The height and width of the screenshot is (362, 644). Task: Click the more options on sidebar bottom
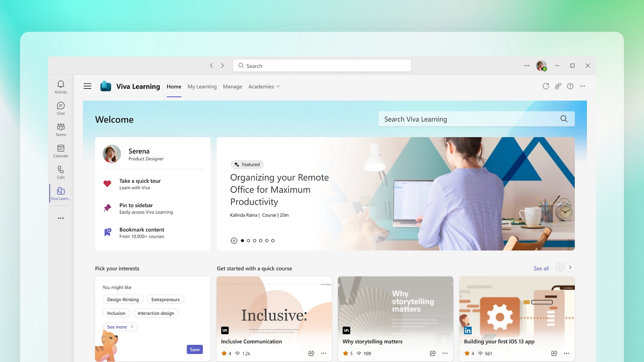click(x=61, y=218)
